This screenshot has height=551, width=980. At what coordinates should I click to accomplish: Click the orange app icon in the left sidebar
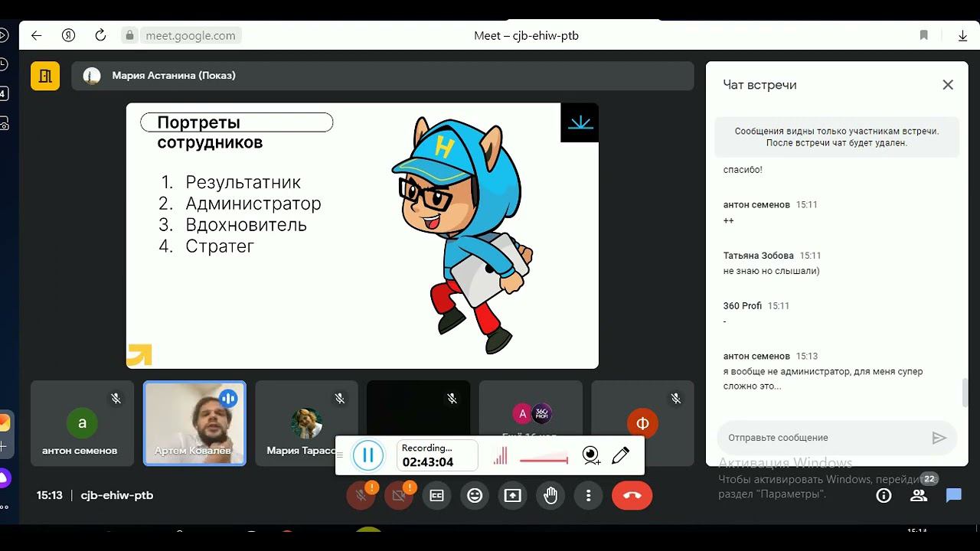(5, 422)
